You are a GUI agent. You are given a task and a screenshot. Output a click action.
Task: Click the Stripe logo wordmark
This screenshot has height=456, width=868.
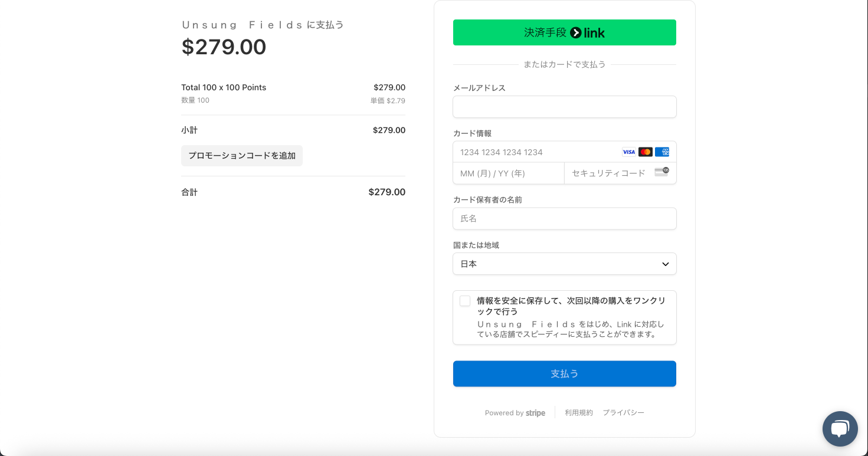click(x=535, y=413)
